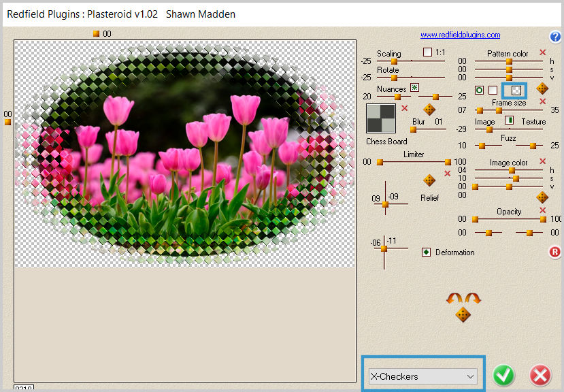564x392 pixels.
Task: Click the Rotate slider handle
Action: [x=394, y=78]
